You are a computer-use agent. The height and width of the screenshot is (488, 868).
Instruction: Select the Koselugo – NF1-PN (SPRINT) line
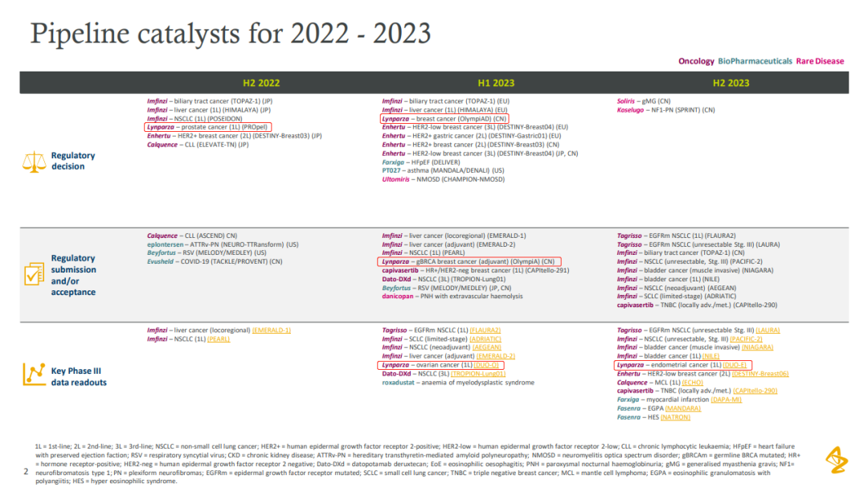pos(666,110)
